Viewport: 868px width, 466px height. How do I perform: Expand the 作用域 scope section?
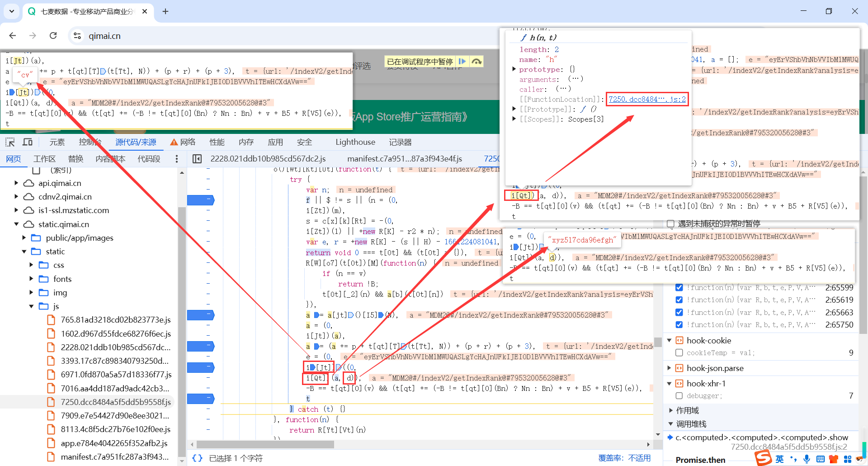click(x=671, y=410)
